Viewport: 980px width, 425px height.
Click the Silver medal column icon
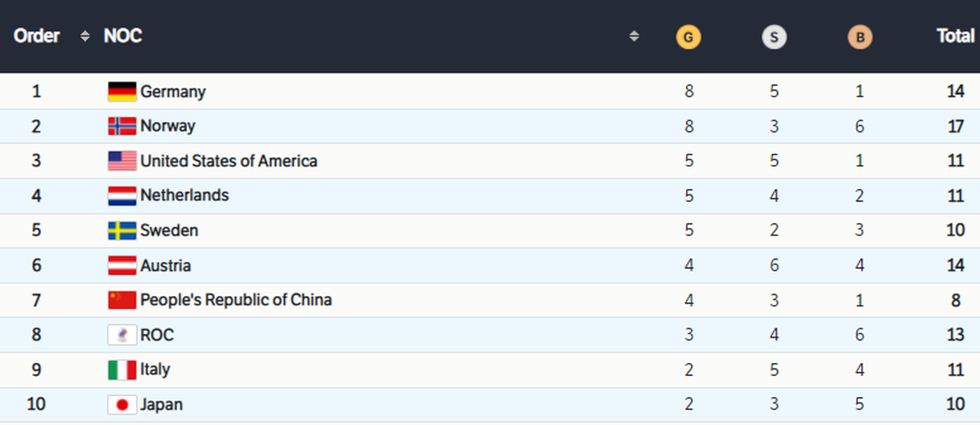click(774, 37)
